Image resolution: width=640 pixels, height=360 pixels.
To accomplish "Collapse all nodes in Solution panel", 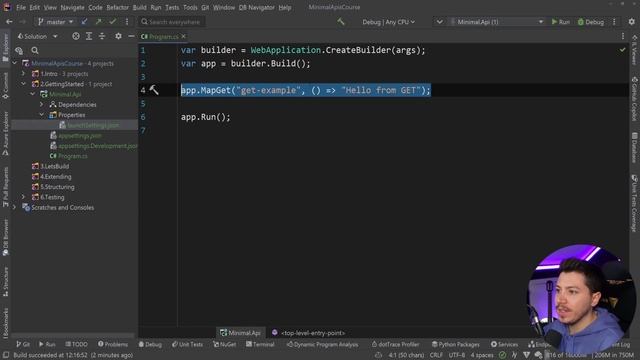I will (x=102, y=36).
